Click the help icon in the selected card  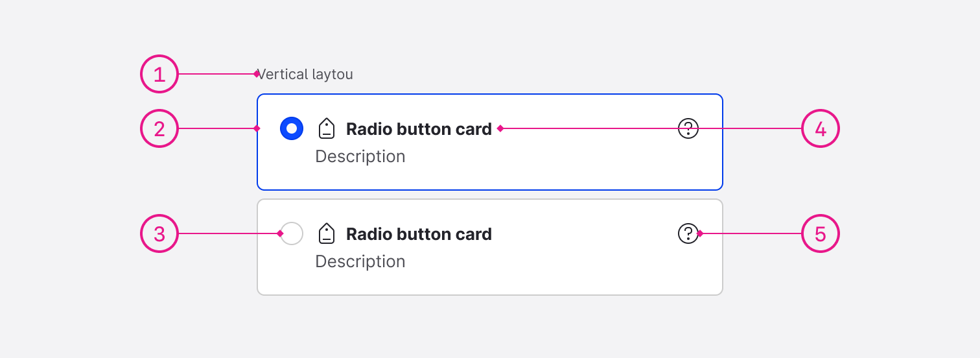(688, 128)
